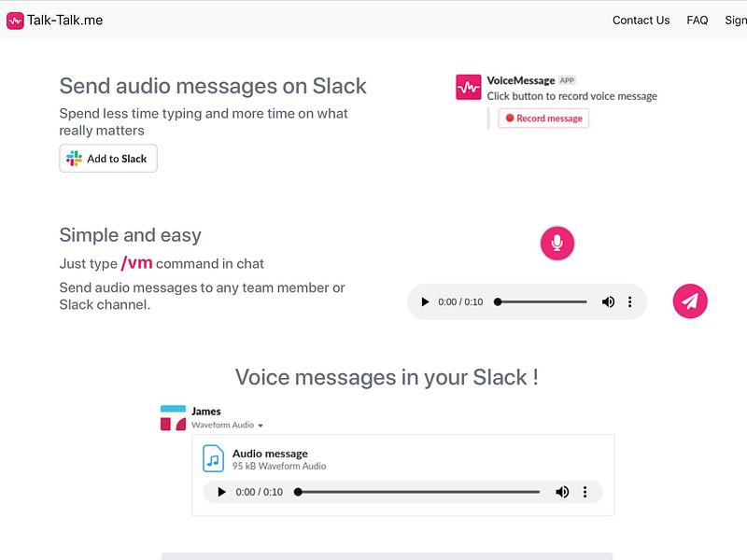Click the VoiceMessage app avatar icon

(469, 87)
